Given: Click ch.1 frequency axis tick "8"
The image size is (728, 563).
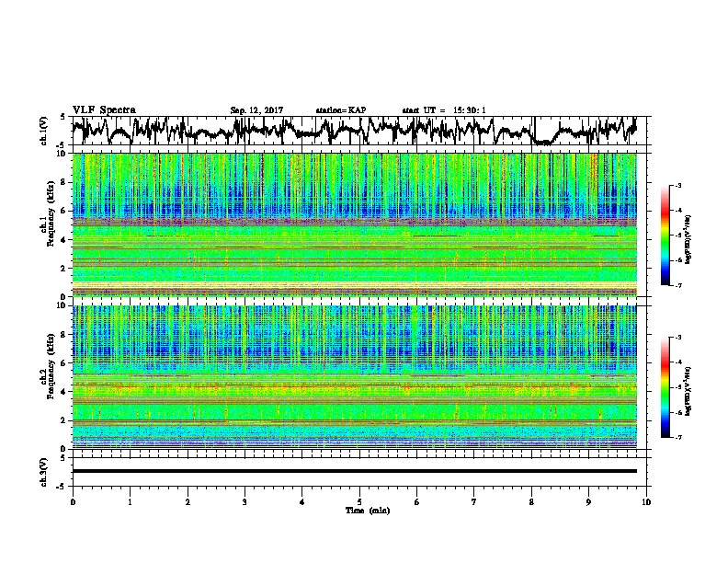Looking at the screenshot, I should click(65, 182).
